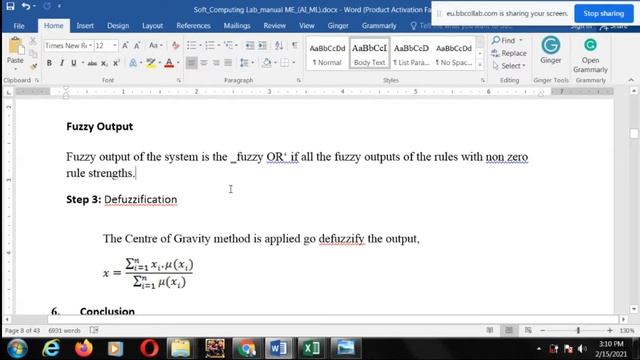Click the Text Effects icon
This screenshot has height=360, width=640.
133,63
